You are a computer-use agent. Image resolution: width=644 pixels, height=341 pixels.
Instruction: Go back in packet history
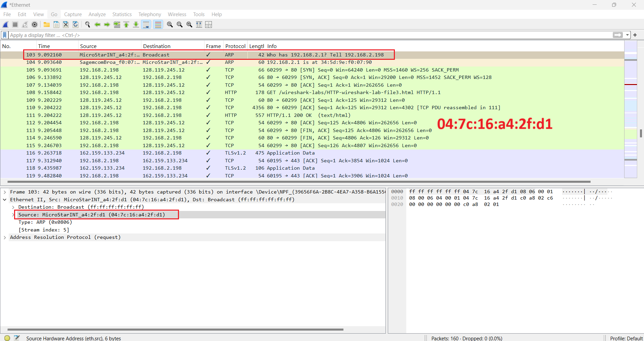coord(97,25)
